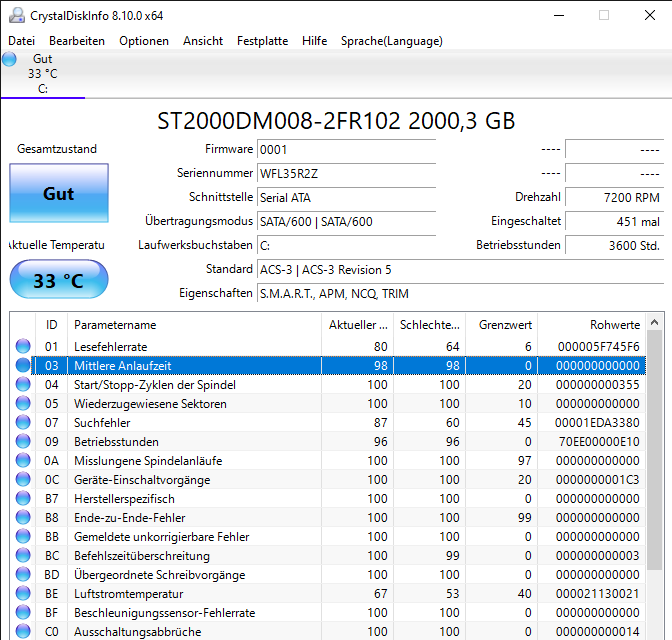The image size is (672, 640).
Task: Click status orb for Beschleunigungssensor-Fehlerrate
Action: point(23,613)
